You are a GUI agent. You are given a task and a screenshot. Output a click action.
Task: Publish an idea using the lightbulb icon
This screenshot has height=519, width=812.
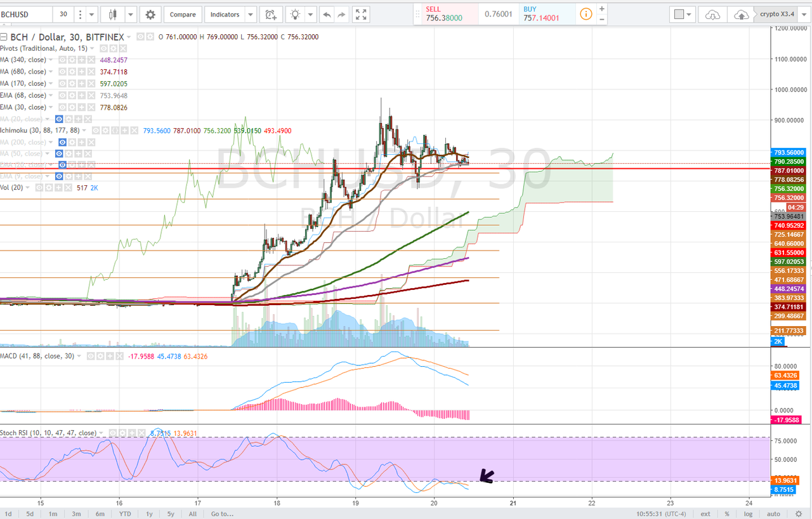[x=294, y=15]
